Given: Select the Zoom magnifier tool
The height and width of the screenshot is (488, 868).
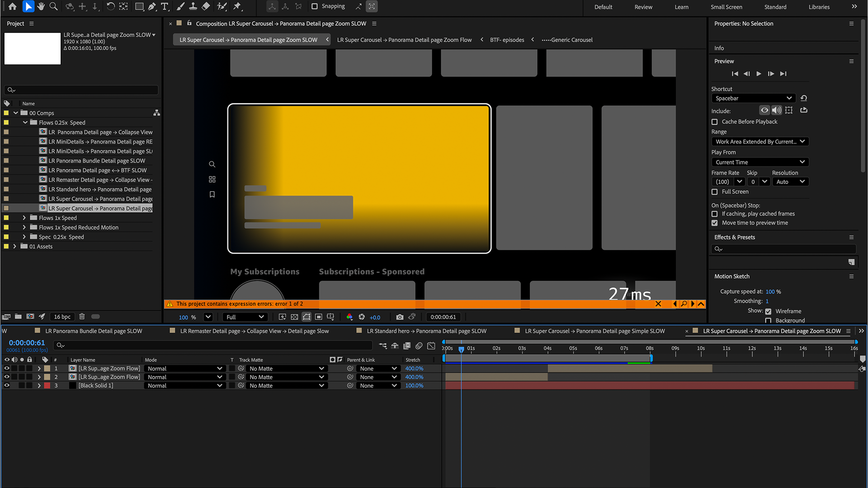Looking at the screenshot, I should click(x=53, y=6).
